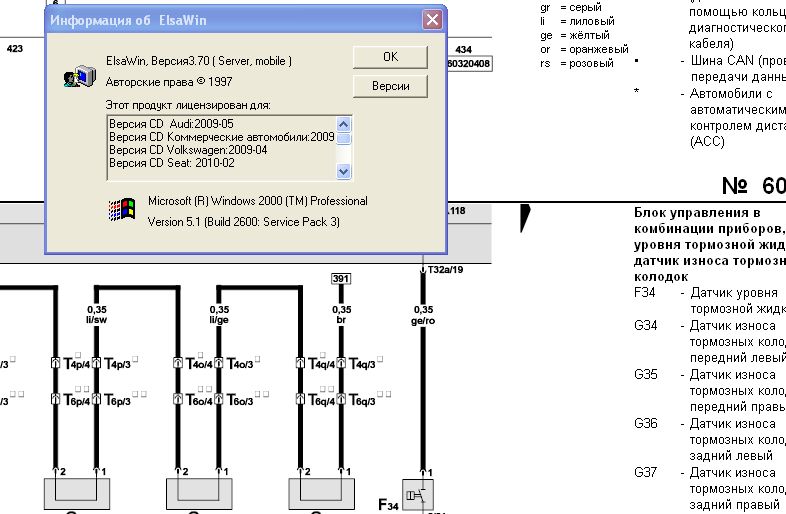Click color legend entry "or = оранжевый"
This screenshot has width=786, height=514.
pyautogui.click(x=584, y=49)
